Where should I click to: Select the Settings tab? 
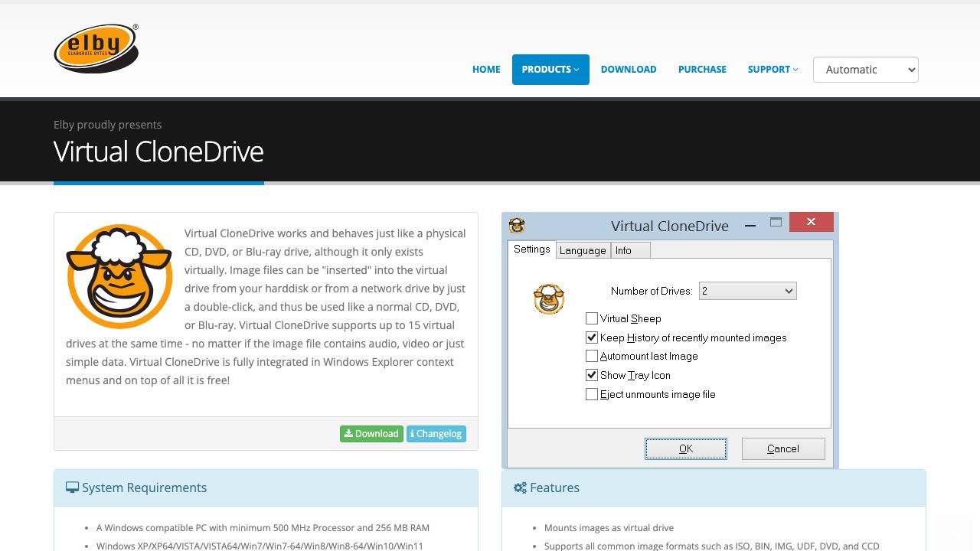(x=532, y=249)
